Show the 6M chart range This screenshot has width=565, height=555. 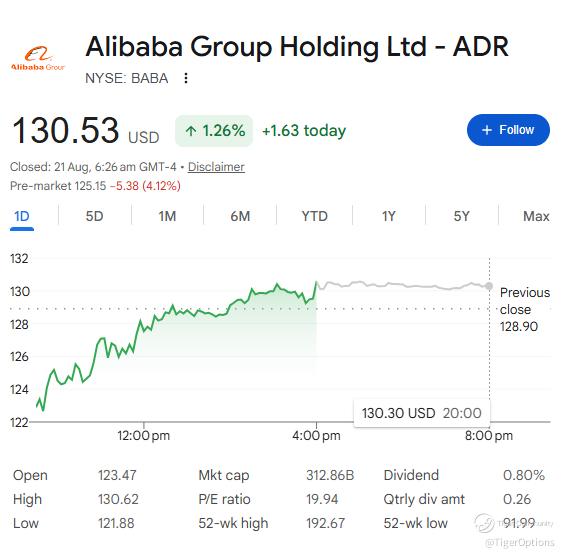tap(240, 217)
